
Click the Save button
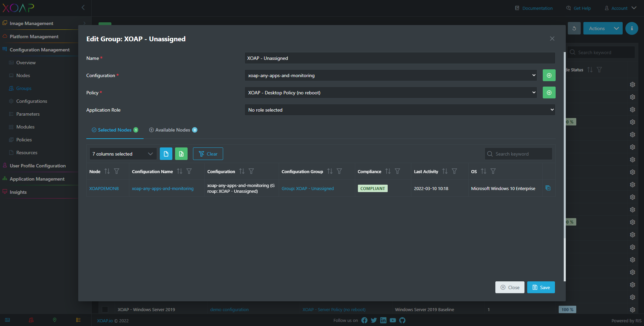541,287
